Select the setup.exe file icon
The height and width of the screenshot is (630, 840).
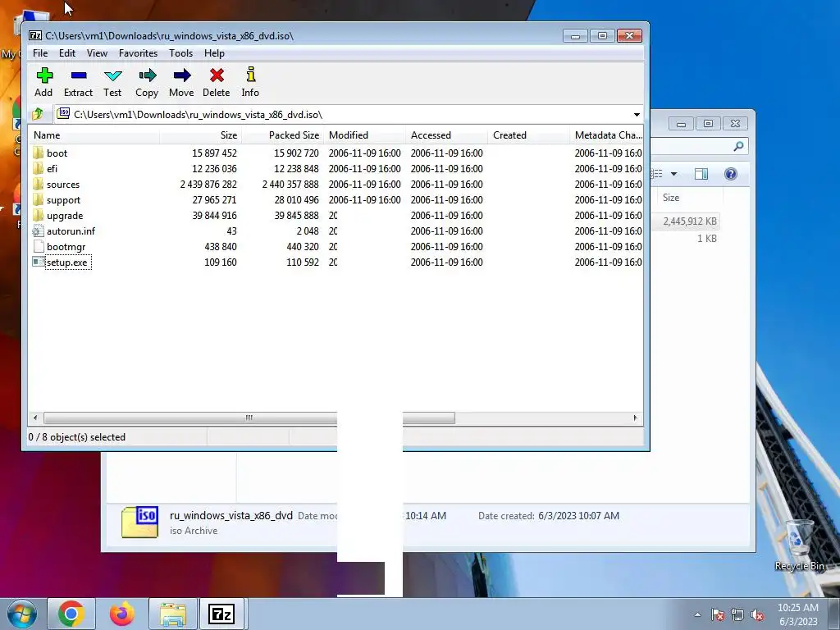click(x=38, y=262)
